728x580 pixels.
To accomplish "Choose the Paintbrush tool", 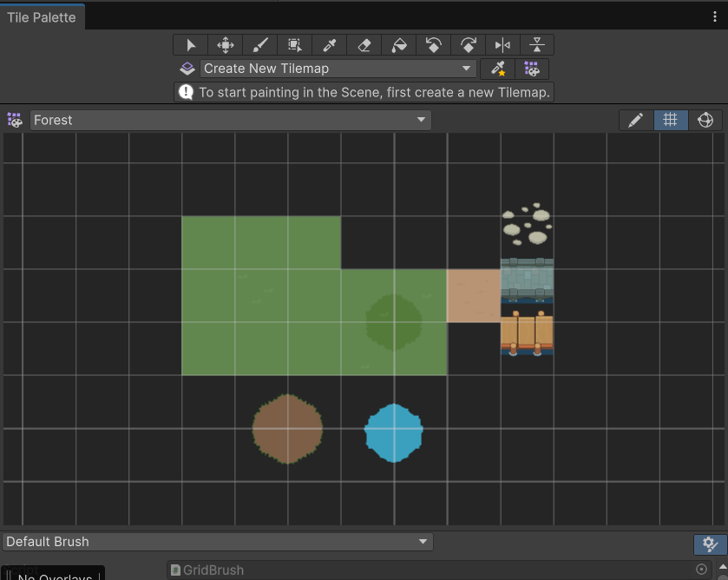I will coord(260,45).
